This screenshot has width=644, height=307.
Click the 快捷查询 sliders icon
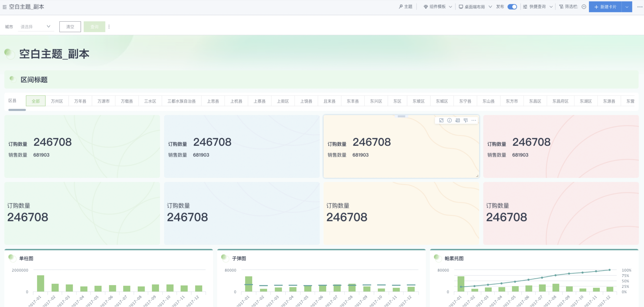[x=525, y=7]
